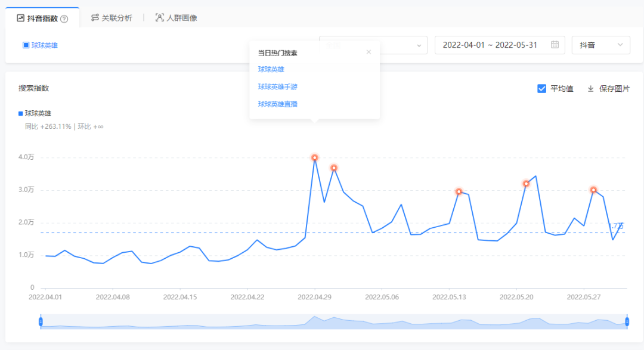Viewport: 644px width, 350px height.
Task: Click the peak marker at 2022.04.29
Action: point(315,158)
